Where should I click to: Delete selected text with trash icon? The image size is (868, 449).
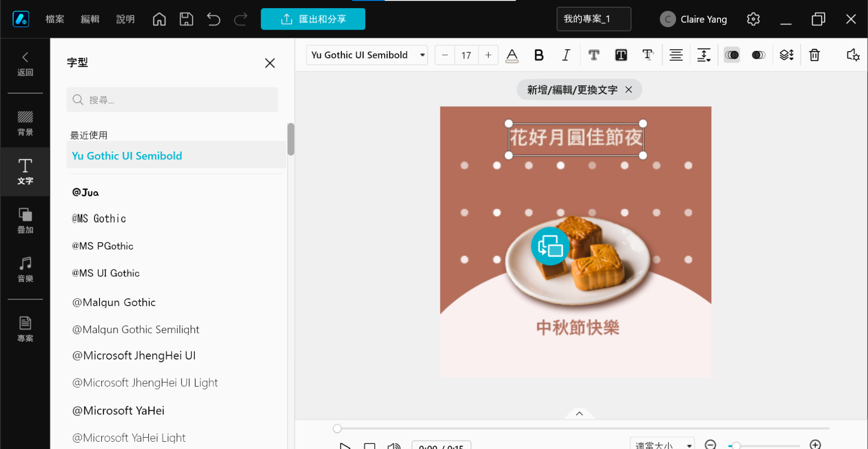click(814, 55)
